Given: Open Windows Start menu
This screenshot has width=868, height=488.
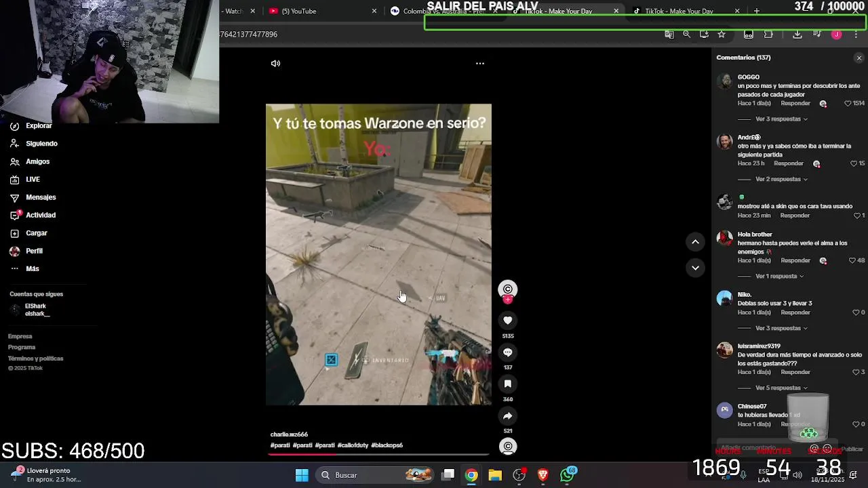Looking at the screenshot, I should click(x=302, y=475).
